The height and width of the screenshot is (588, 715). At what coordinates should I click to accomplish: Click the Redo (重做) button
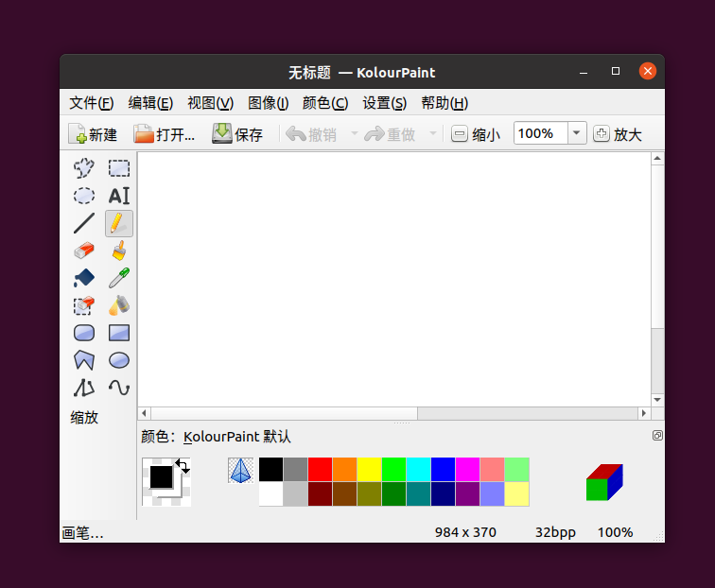(392, 134)
